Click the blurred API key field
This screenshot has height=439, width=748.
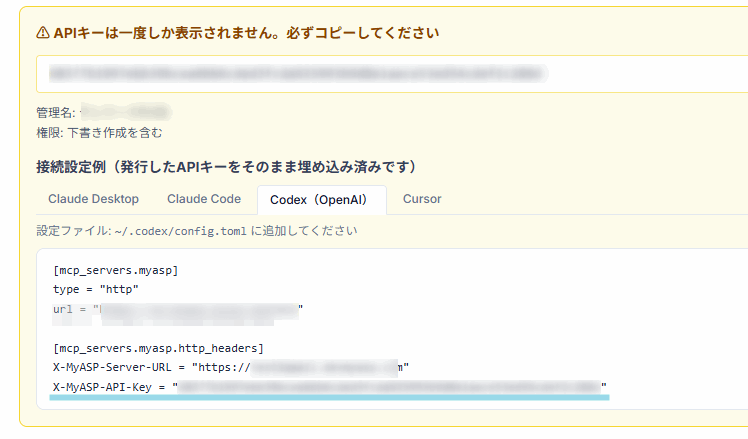tap(300, 74)
